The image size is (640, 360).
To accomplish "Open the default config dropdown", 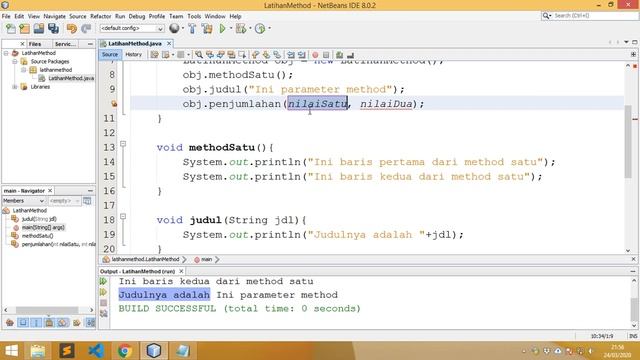I will pyautogui.click(x=132, y=28).
